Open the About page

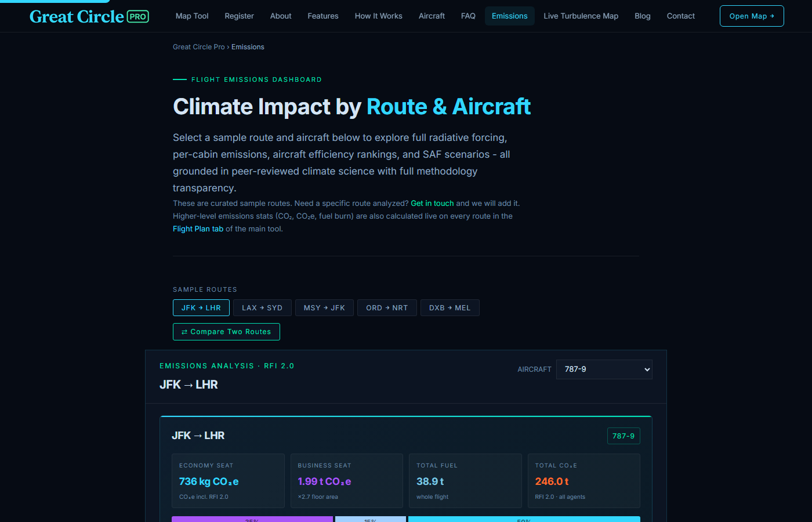281,16
